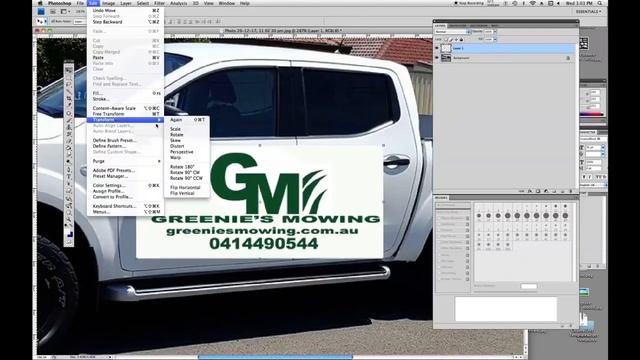This screenshot has height=360, width=640.
Task: Select the Horizontal Type tool
Action: coord(69,177)
